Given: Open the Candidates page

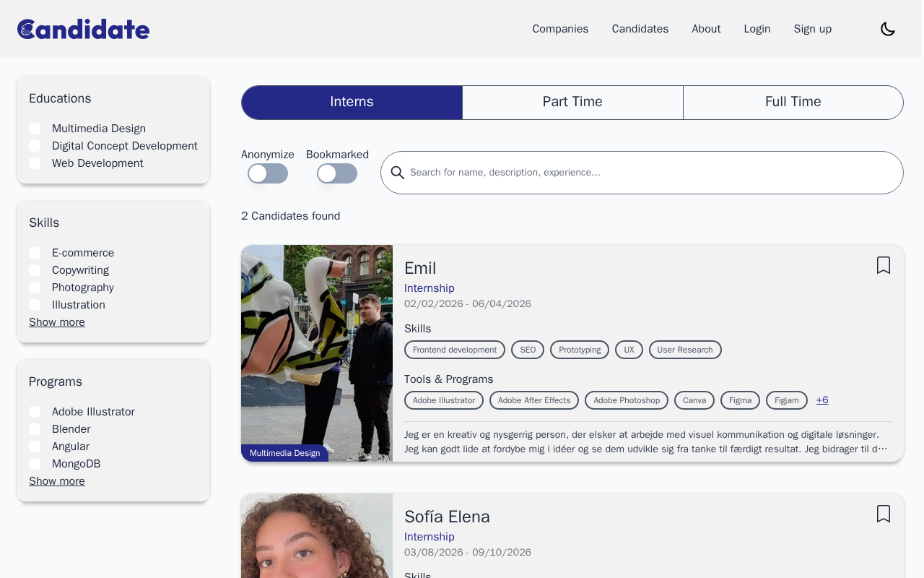Looking at the screenshot, I should coord(640,29).
